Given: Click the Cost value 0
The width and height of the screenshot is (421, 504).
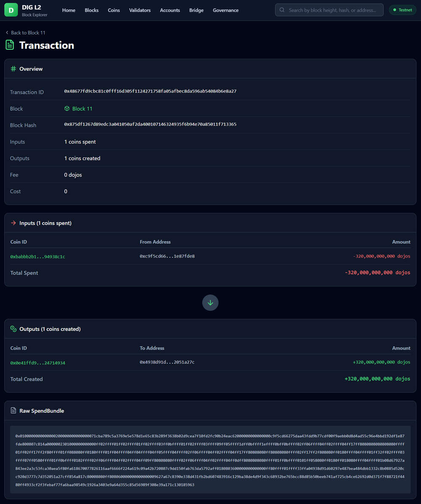Looking at the screenshot, I should pos(66,191).
